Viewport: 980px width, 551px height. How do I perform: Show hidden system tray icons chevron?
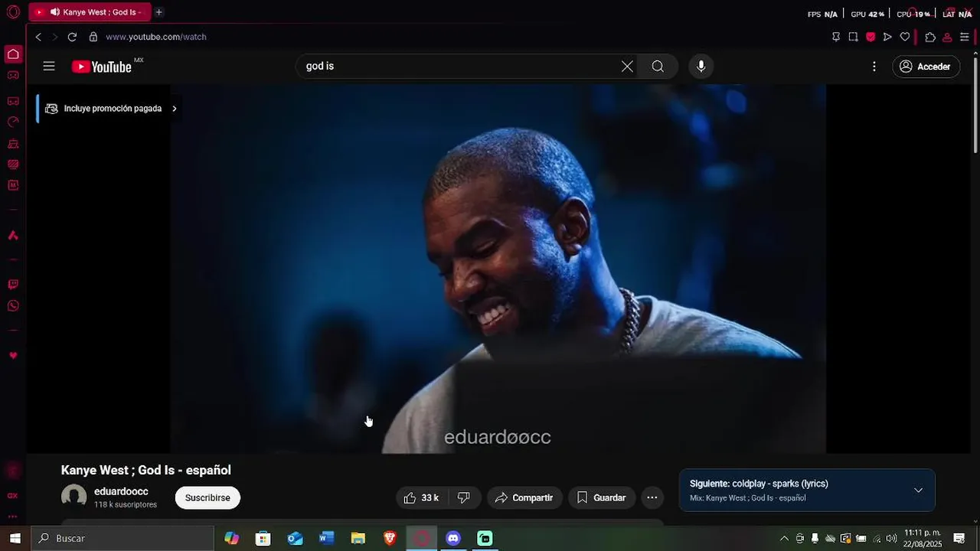[784, 539]
